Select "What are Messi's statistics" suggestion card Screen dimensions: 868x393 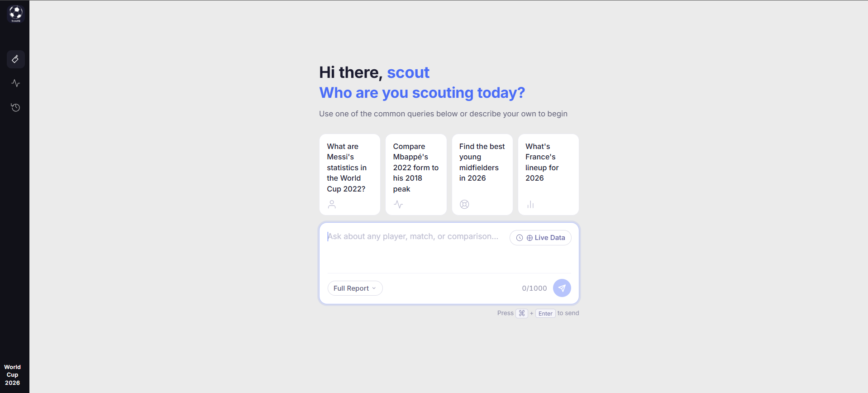tap(350, 174)
